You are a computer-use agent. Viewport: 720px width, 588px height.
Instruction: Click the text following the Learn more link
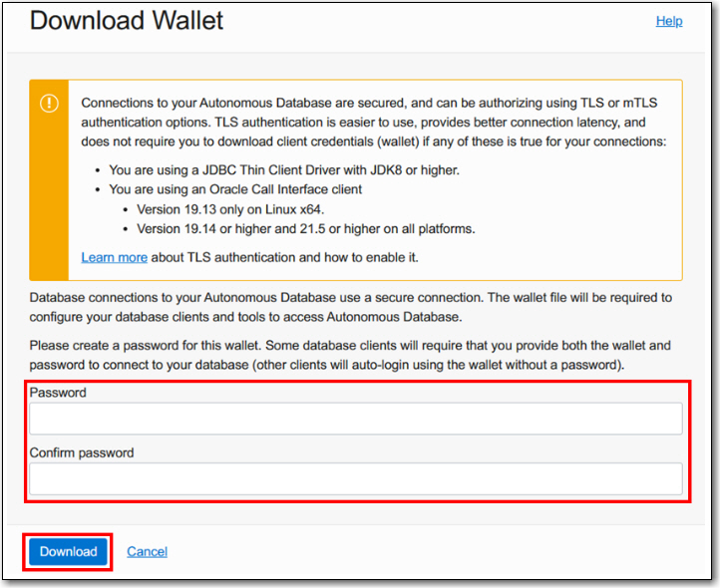[x=284, y=257]
